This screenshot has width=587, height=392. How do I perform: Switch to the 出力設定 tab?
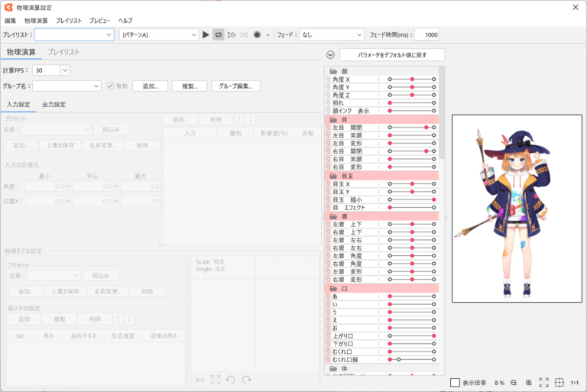pos(54,105)
